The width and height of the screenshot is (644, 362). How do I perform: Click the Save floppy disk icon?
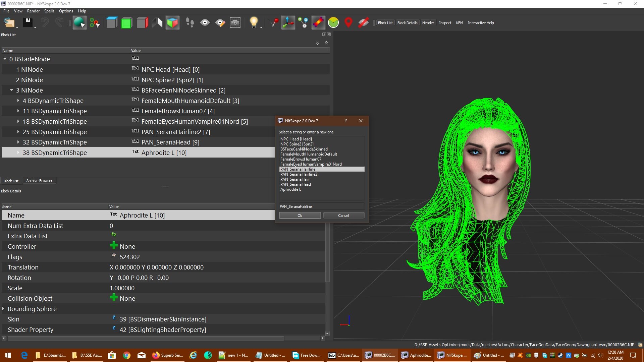28,23
